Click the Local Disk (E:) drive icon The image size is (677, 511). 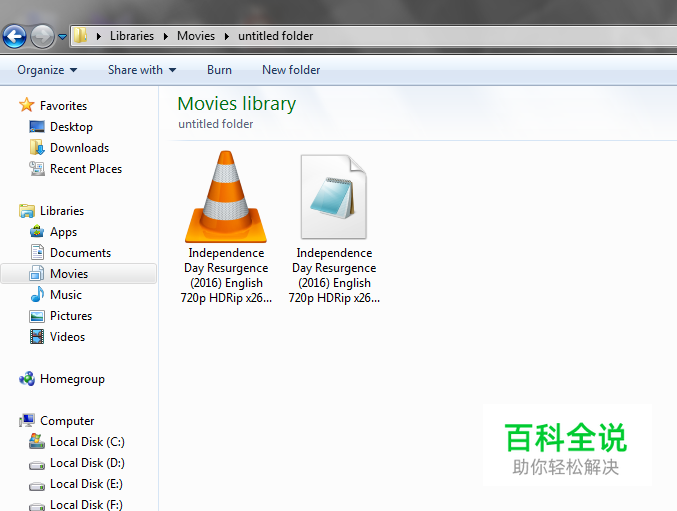coord(37,486)
